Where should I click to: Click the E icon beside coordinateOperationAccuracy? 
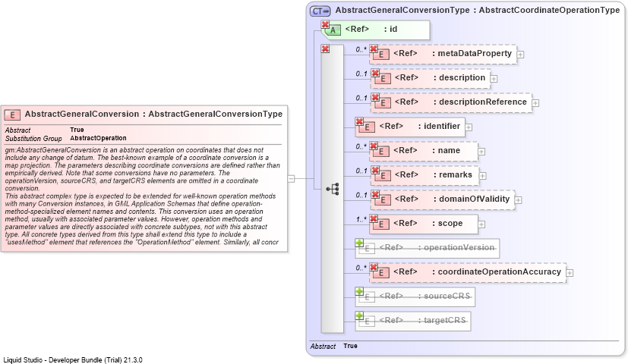[x=381, y=273]
